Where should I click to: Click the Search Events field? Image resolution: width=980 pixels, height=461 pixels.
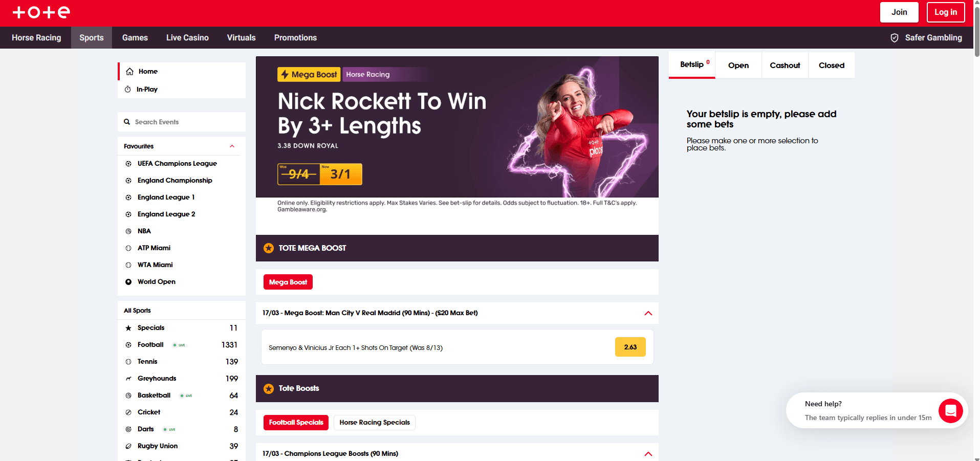(x=182, y=122)
